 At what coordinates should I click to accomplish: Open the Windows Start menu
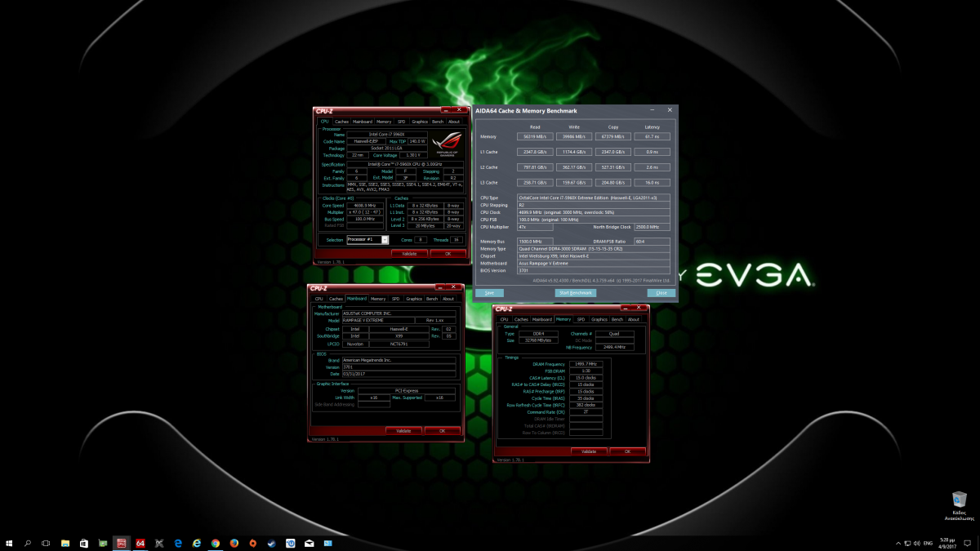[9, 543]
